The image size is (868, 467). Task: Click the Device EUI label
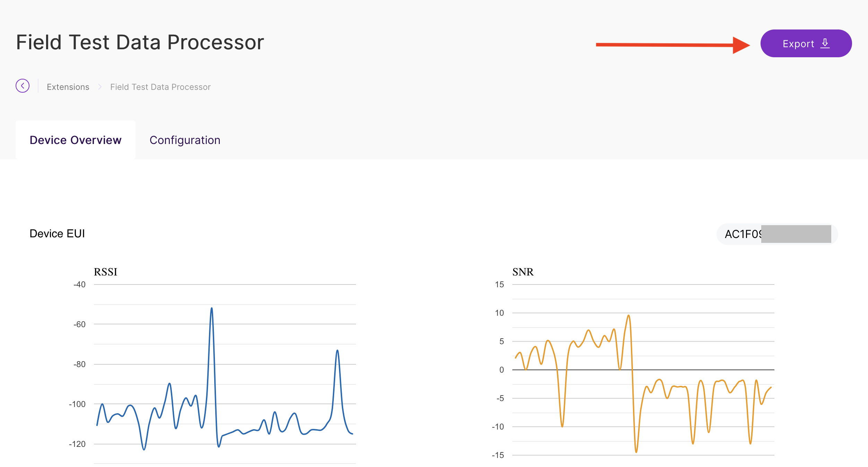[x=57, y=233]
